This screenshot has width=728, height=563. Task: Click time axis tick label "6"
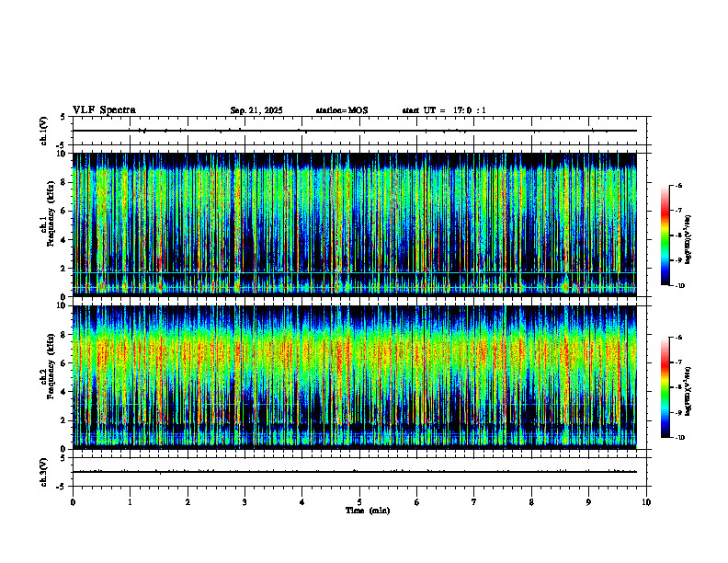click(417, 502)
